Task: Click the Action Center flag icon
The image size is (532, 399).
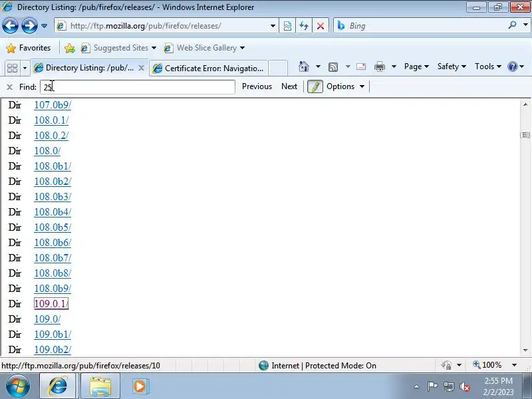Action: coord(432,386)
